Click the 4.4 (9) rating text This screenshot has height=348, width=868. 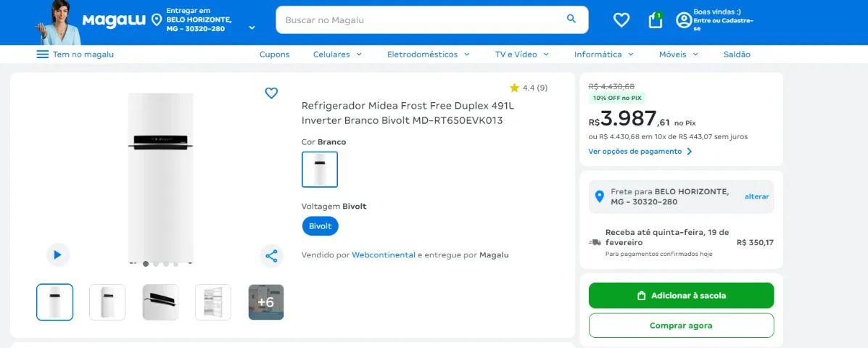[x=534, y=88]
